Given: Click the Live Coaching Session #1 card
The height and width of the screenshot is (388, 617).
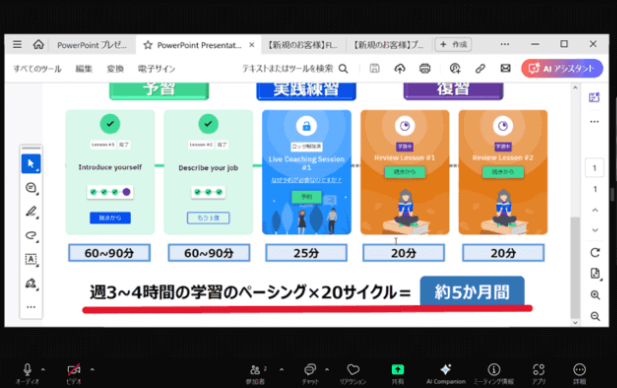Looking at the screenshot, I should tap(307, 172).
